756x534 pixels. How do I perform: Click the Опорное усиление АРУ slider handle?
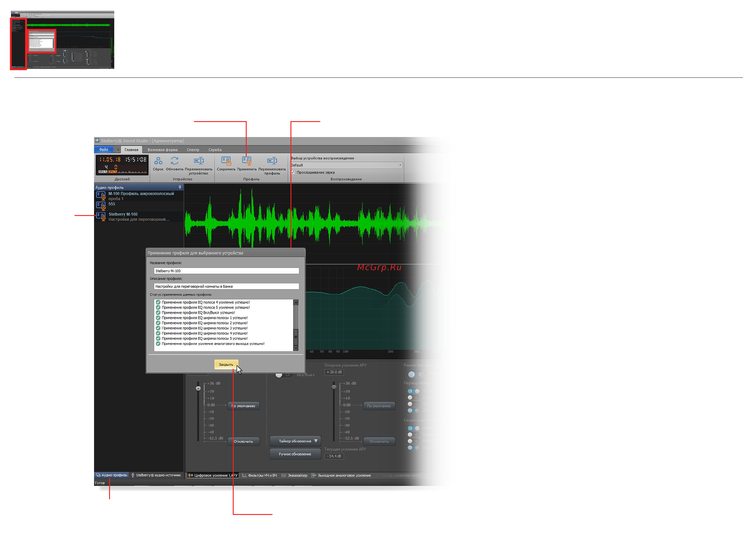334,387
